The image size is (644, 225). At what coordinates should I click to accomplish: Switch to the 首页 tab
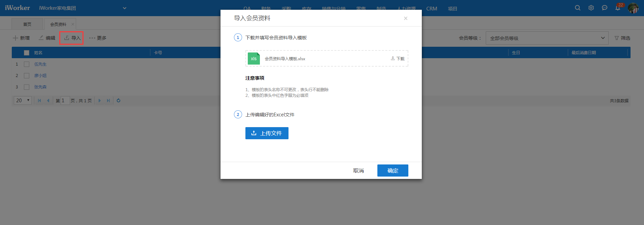27,24
